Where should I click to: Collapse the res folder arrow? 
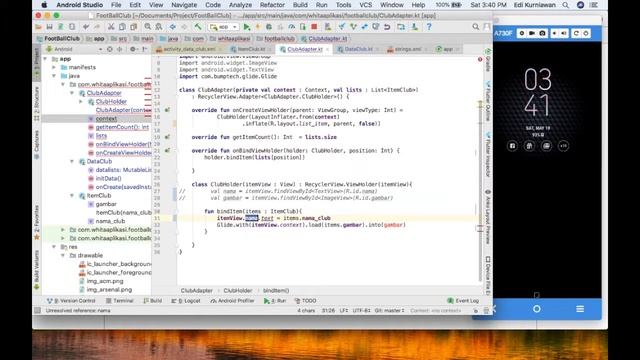[x=54, y=247]
